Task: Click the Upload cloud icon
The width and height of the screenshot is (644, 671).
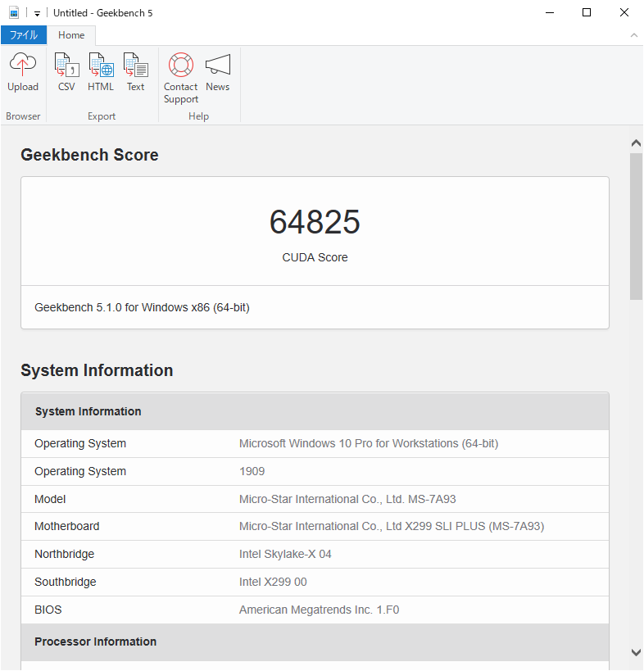Action: click(23, 64)
